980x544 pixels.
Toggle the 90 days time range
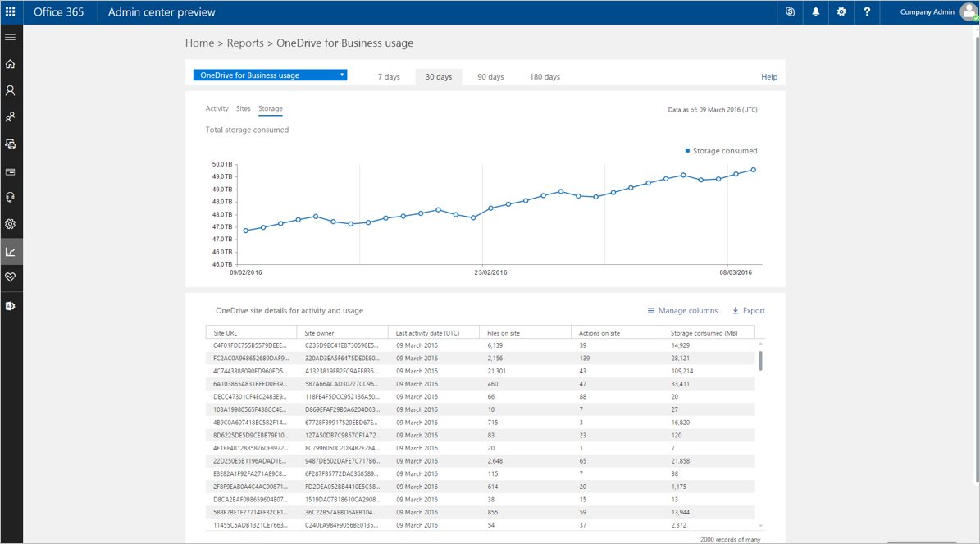click(490, 76)
